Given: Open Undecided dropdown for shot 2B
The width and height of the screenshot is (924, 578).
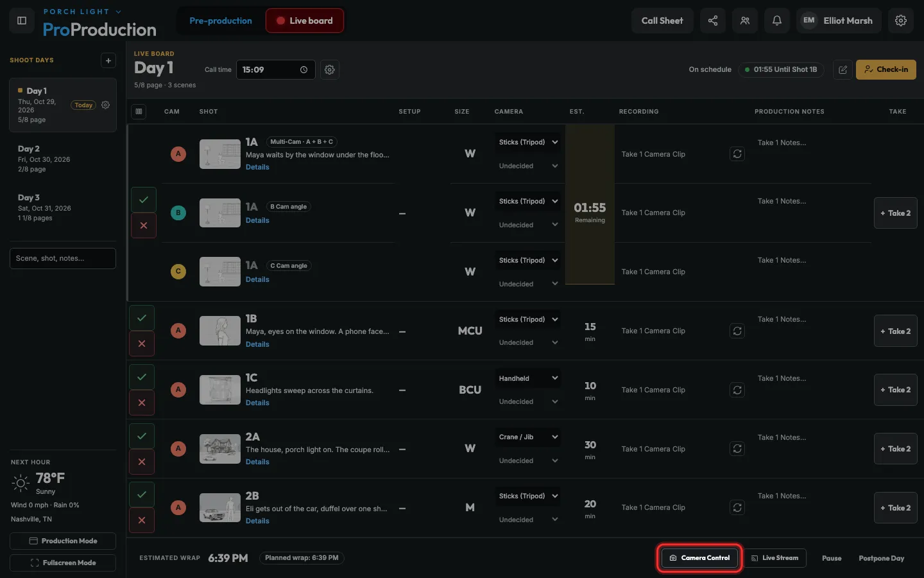Looking at the screenshot, I should coord(528,520).
